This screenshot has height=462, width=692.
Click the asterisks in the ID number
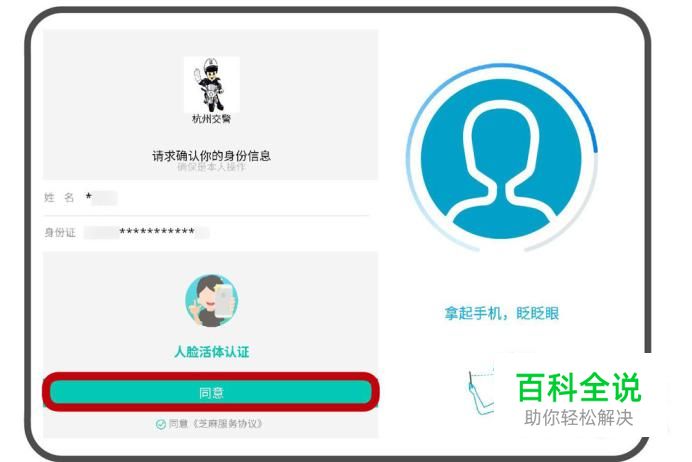click(x=157, y=231)
